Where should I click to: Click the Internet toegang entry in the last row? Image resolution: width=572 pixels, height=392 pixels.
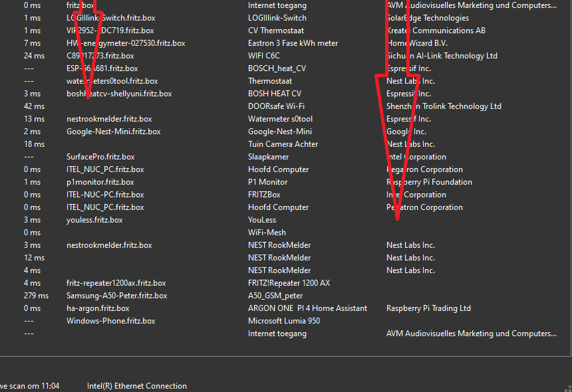(277, 334)
